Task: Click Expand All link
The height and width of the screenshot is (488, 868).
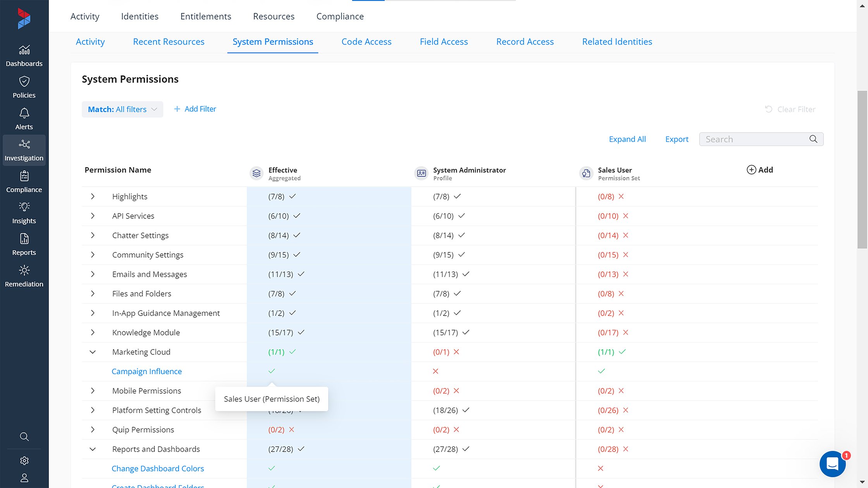Action: click(x=627, y=139)
